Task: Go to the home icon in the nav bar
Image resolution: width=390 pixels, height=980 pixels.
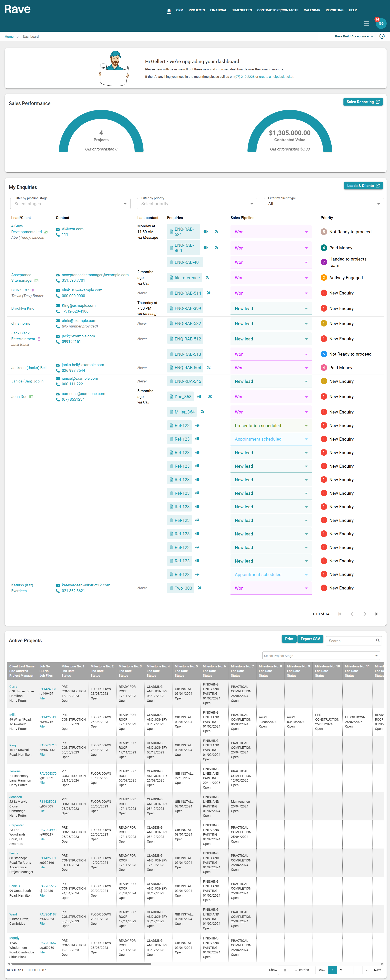Action: click(169, 10)
